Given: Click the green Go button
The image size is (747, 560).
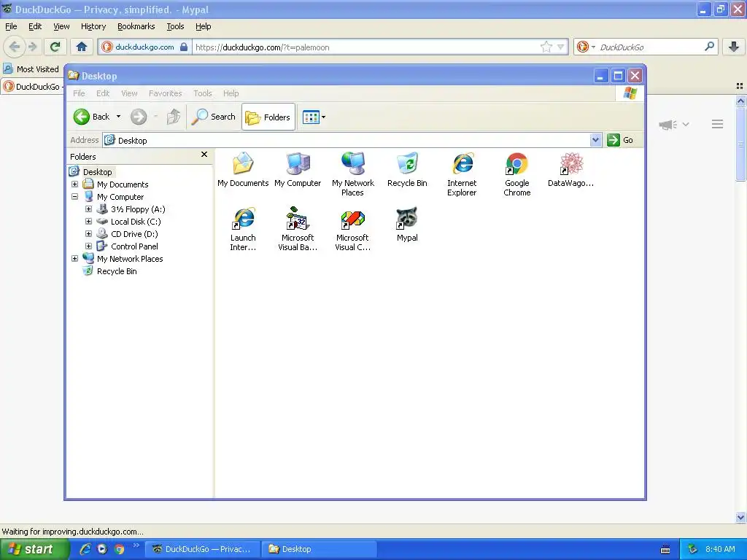Looking at the screenshot, I should [x=620, y=140].
